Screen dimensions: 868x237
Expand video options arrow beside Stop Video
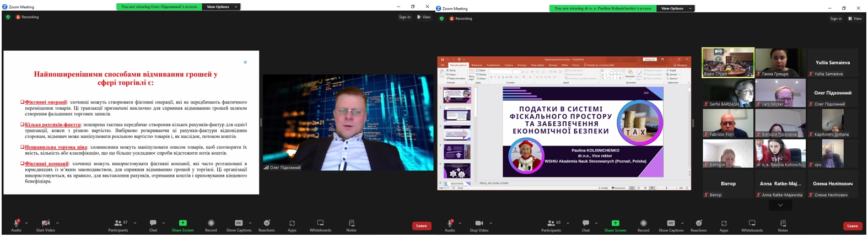tap(490, 223)
